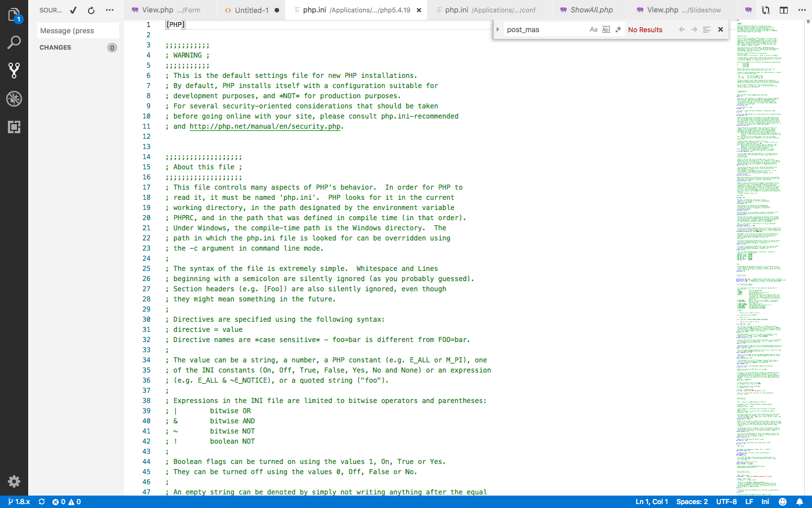Switch to the Untitled-1 tab
The height and width of the screenshot is (508, 812).
click(x=251, y=10)
